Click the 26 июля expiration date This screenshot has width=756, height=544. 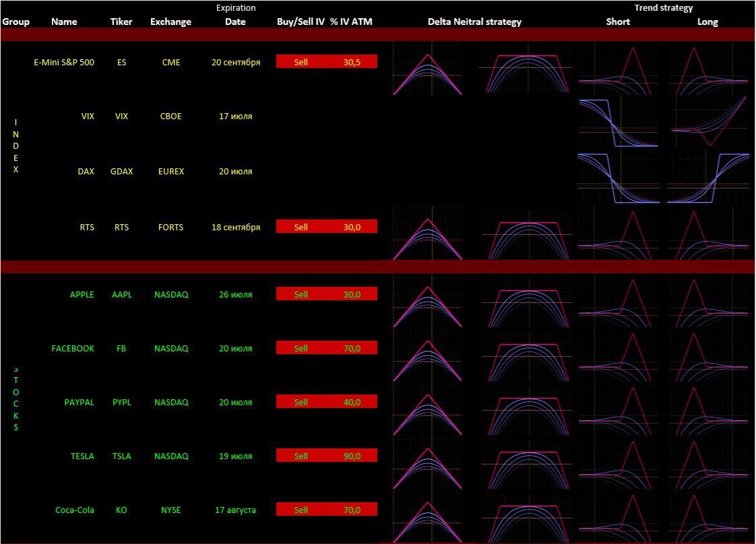(x=236, y=294)
